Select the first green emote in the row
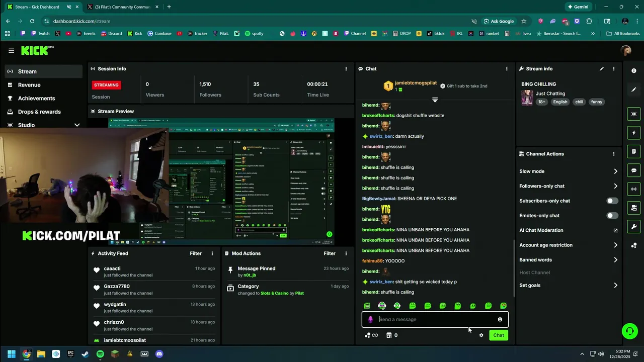Image resolution: width=644 pixels, height=362 pixels. [367, 306]
